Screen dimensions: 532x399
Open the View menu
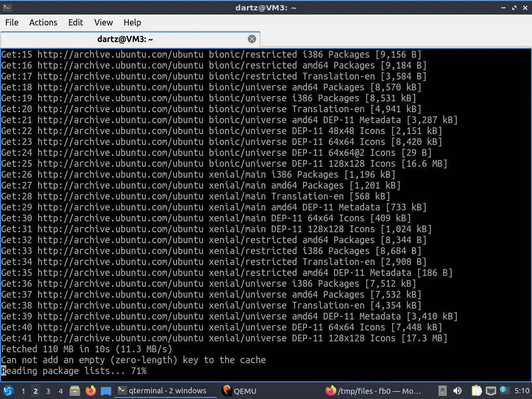103,22
